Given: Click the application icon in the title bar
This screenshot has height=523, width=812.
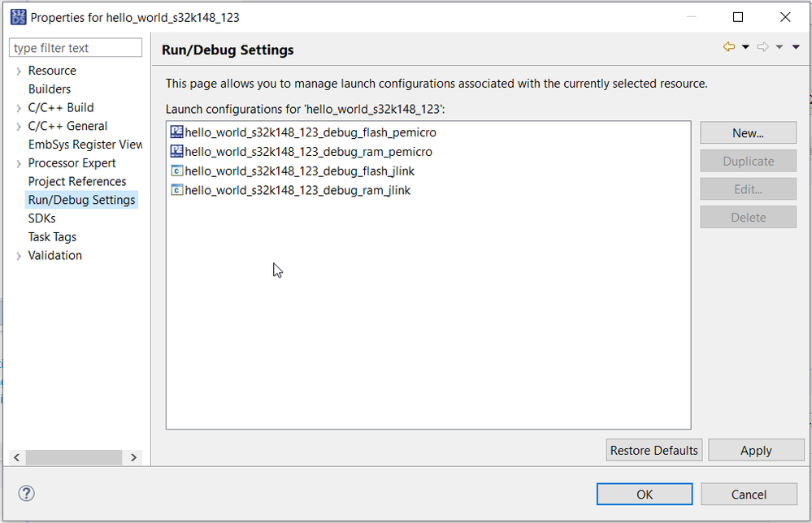Looking at the screenshot, I should point(17,16).
